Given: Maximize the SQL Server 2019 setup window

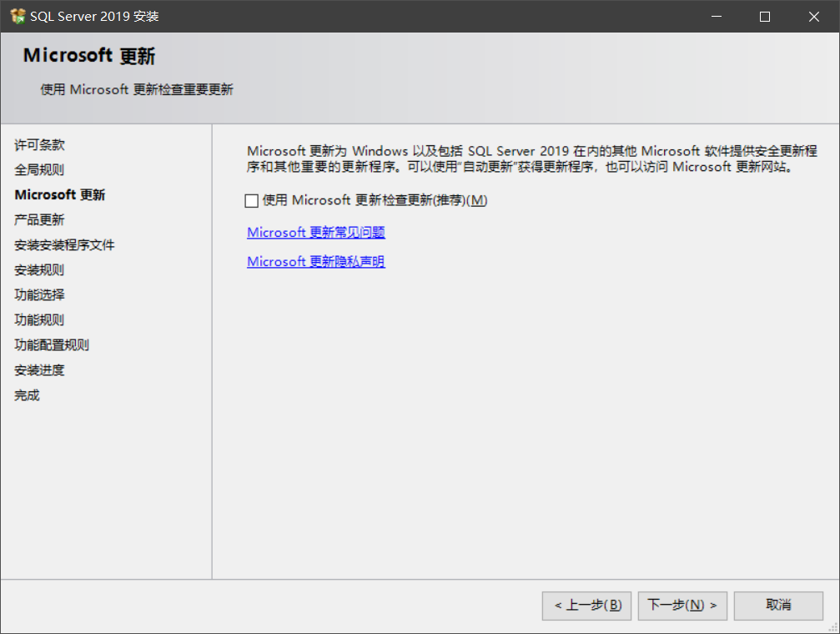Looking at the screenshot, I should point(765,17).
